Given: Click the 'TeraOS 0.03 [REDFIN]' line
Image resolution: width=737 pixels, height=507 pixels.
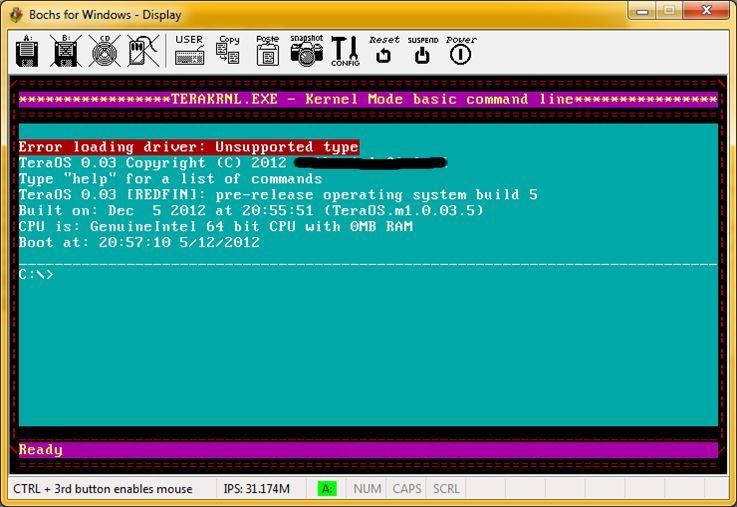Looking at the screenshot, I should point(278,195).
